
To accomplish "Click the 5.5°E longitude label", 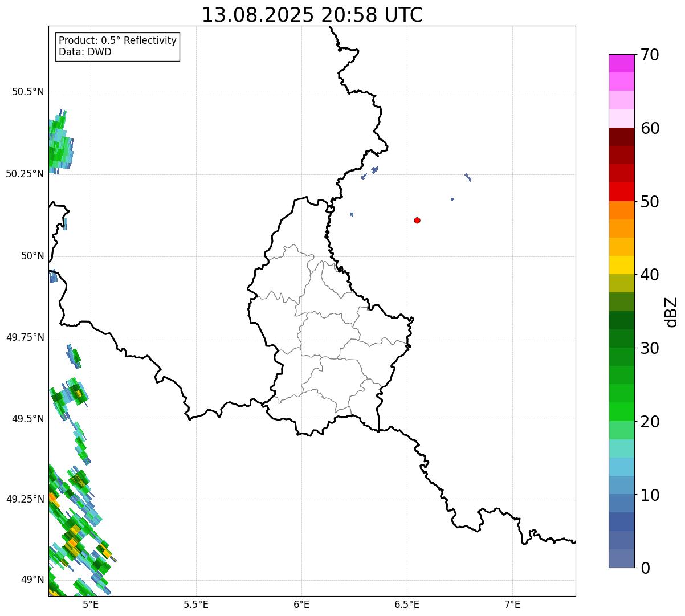I will (196, 604).
